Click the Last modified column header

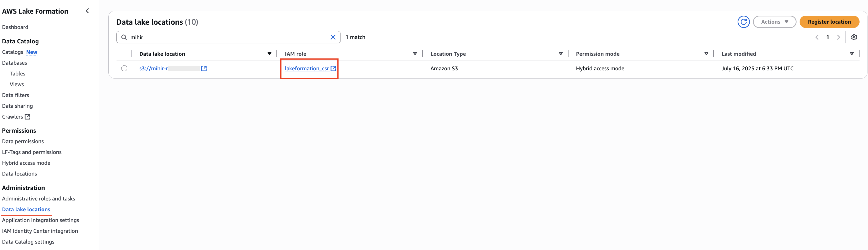tap(739, 54)
